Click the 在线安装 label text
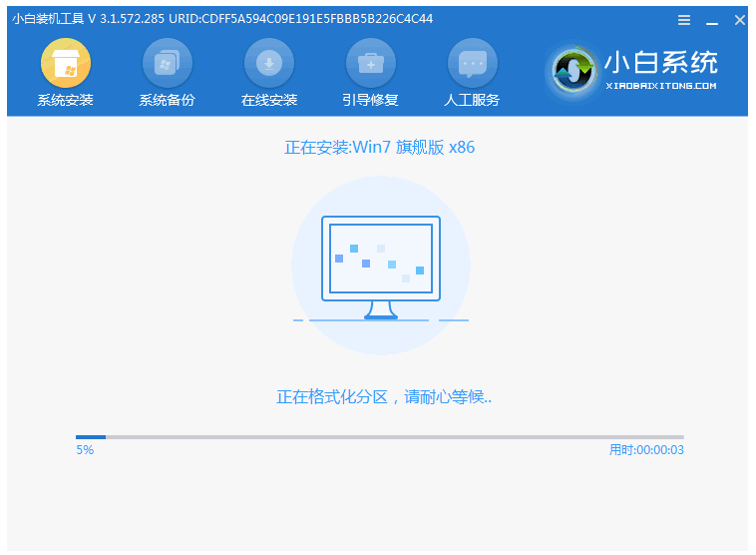 pos(269,100)
